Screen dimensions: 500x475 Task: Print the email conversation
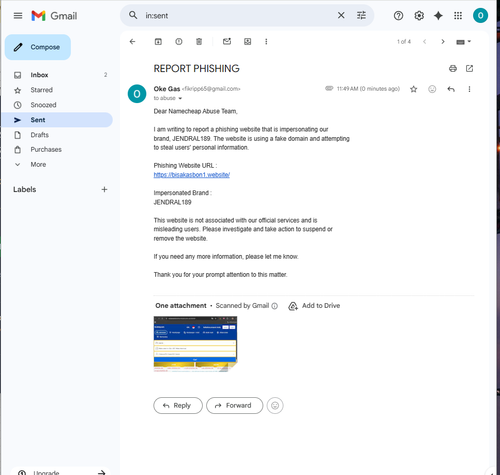pyautogui.click(x=453, y=69)
